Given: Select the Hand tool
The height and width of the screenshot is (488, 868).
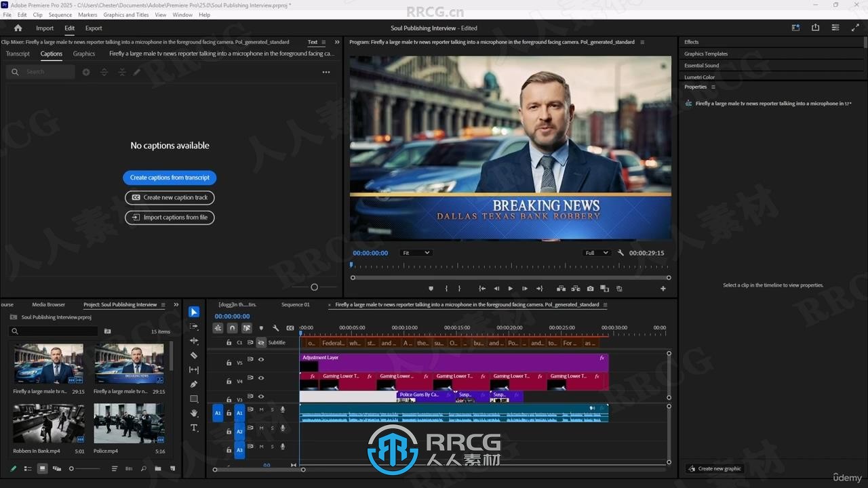Looking at the screenshot, I should click(x=194, y=413).
